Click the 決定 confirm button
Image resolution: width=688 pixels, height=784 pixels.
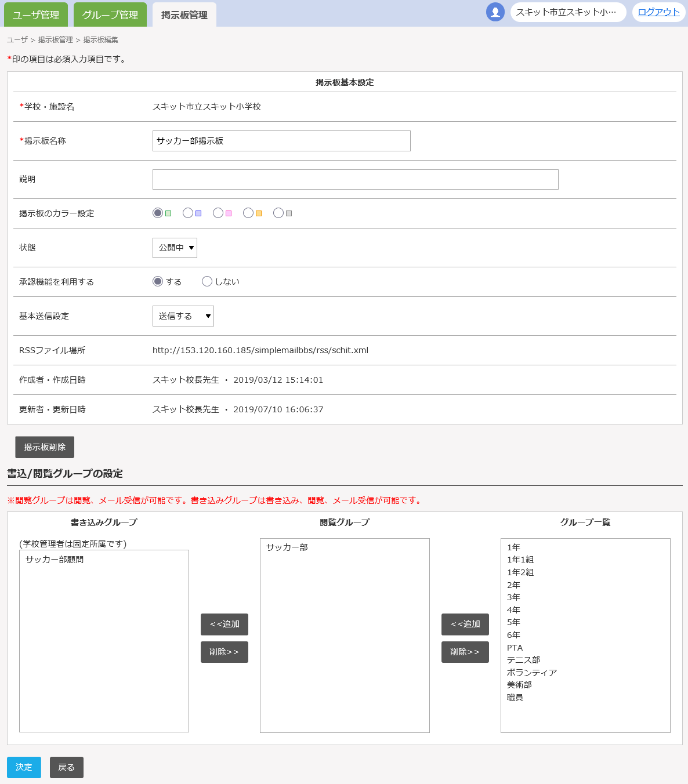(x=24, y=767)
